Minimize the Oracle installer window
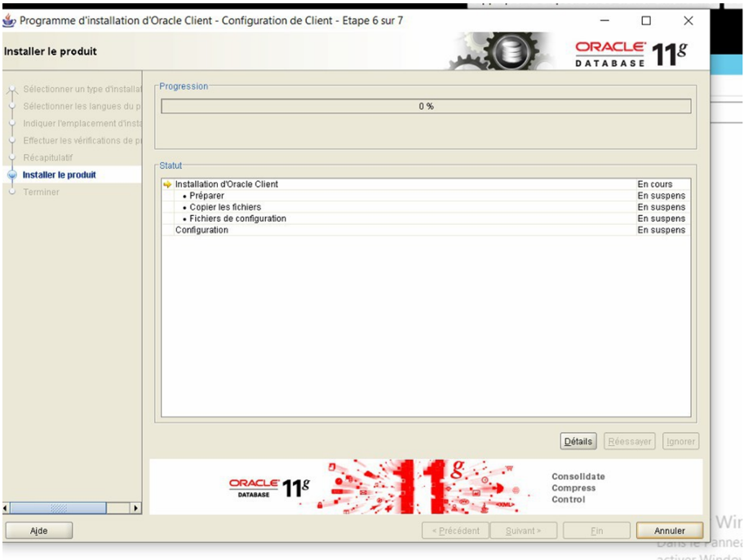 click(604, 21)
